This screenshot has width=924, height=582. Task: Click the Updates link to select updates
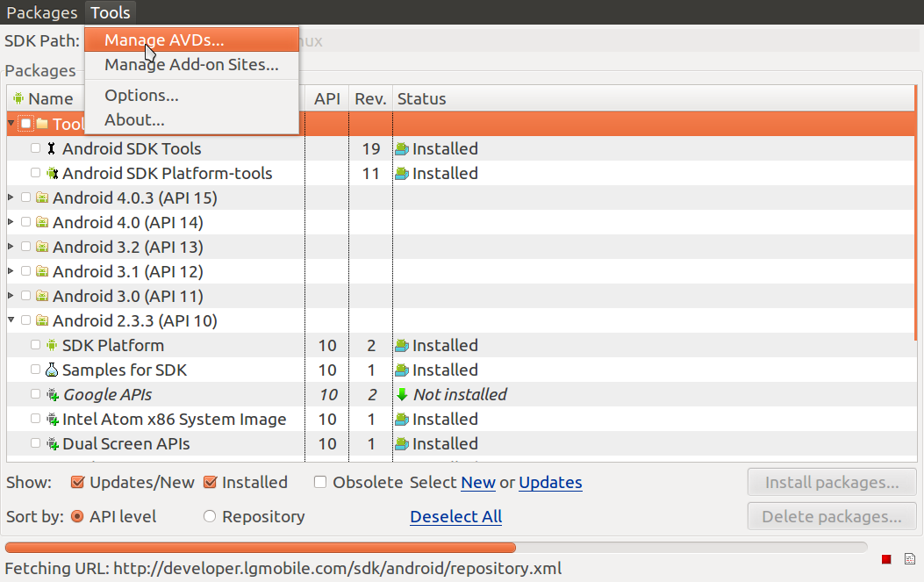click(x=550, y=483)
